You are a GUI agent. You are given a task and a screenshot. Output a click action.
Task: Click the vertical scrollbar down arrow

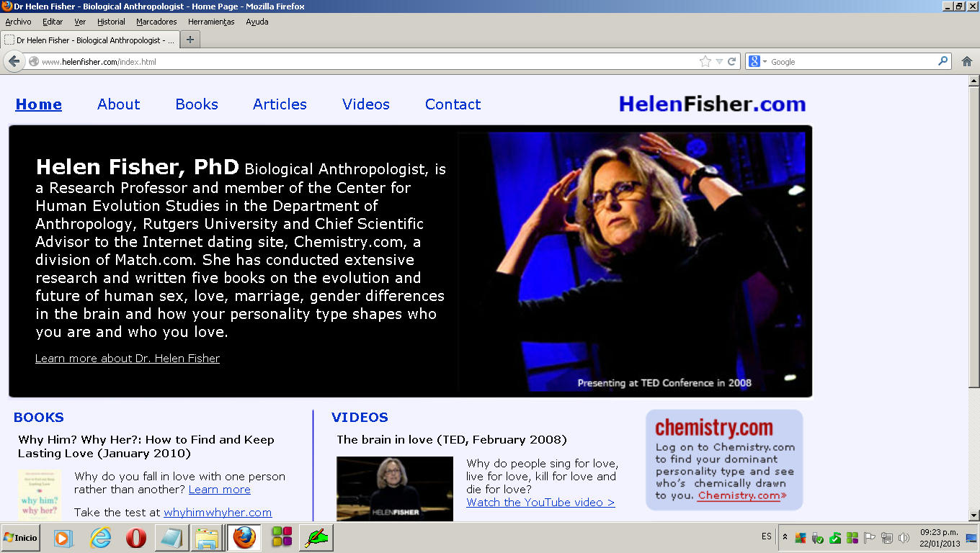pos(974,516)
